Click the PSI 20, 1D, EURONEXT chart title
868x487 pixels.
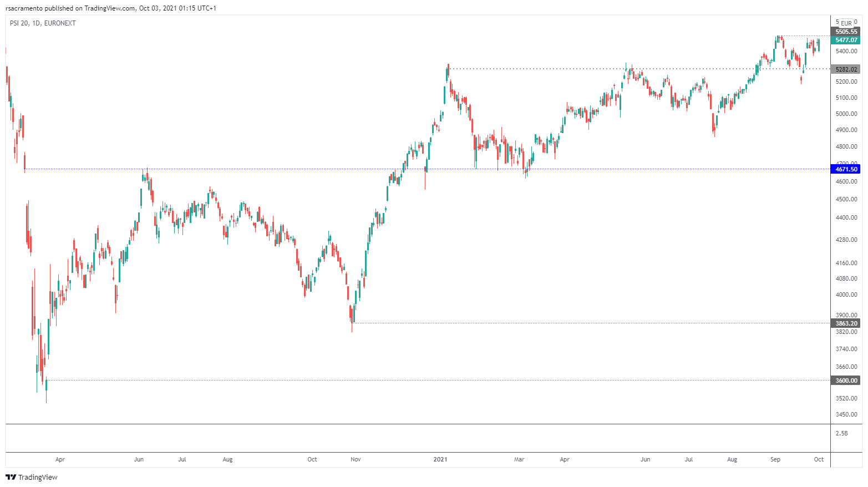(43, 23)
